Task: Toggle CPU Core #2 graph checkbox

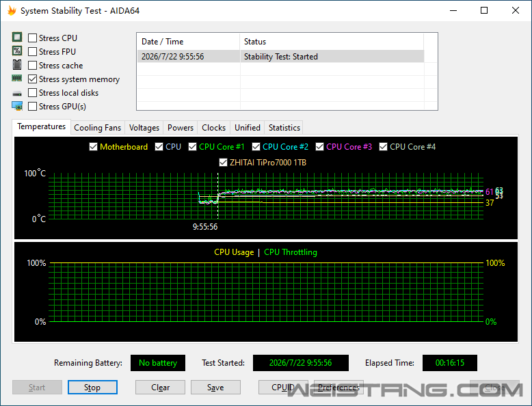Action: tap(256, 146)
